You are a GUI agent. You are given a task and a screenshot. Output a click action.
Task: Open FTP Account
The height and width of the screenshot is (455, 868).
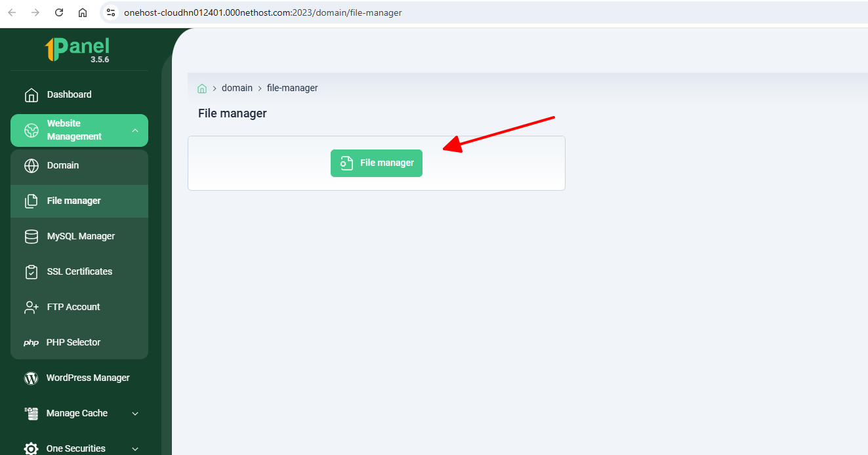click(x=79, y=307)
